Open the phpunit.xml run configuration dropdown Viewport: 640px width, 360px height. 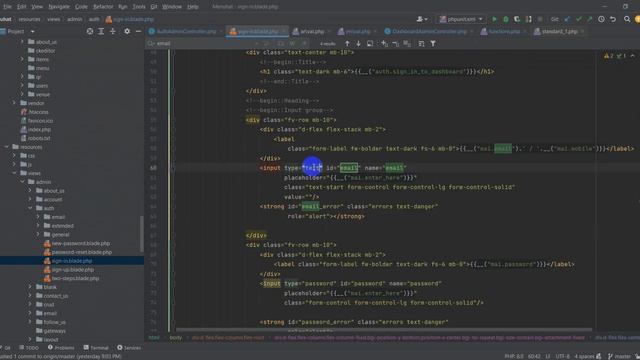click(461, 19)
